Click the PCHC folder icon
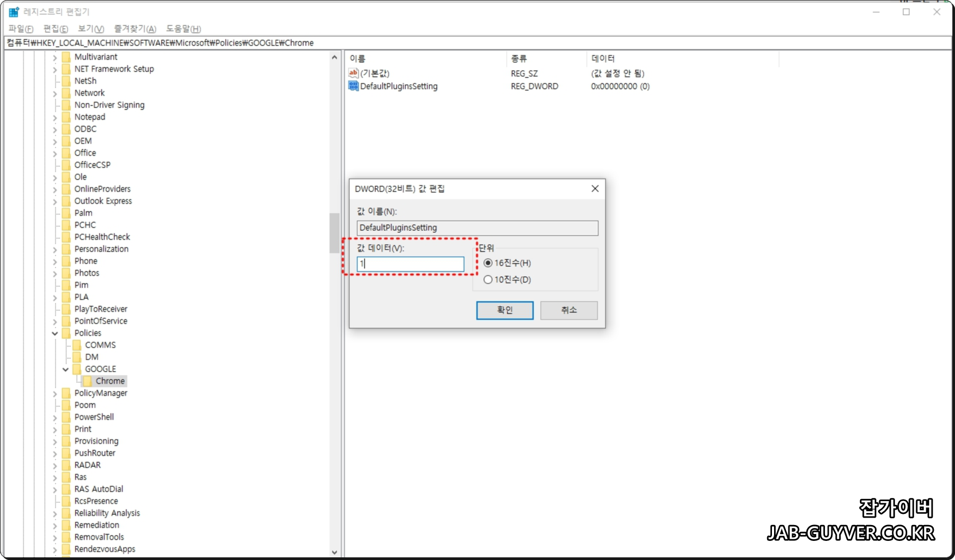 point(66,225)
